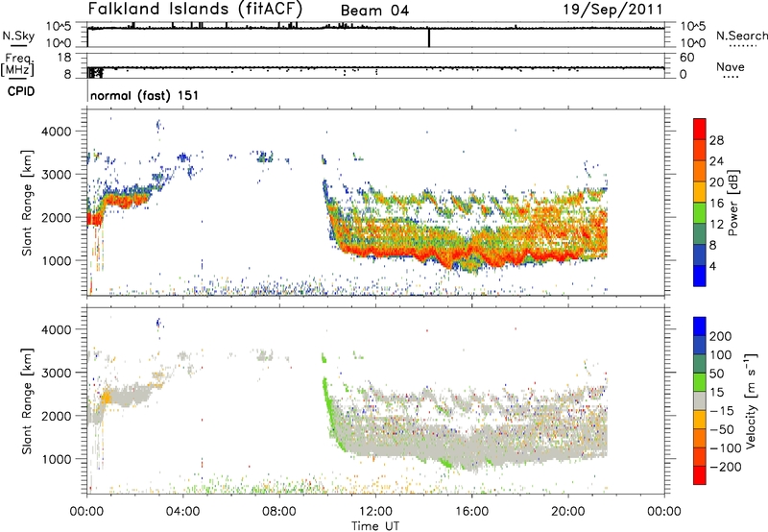
Task: Select the Slant Range label of power panel
Action: 27,203
